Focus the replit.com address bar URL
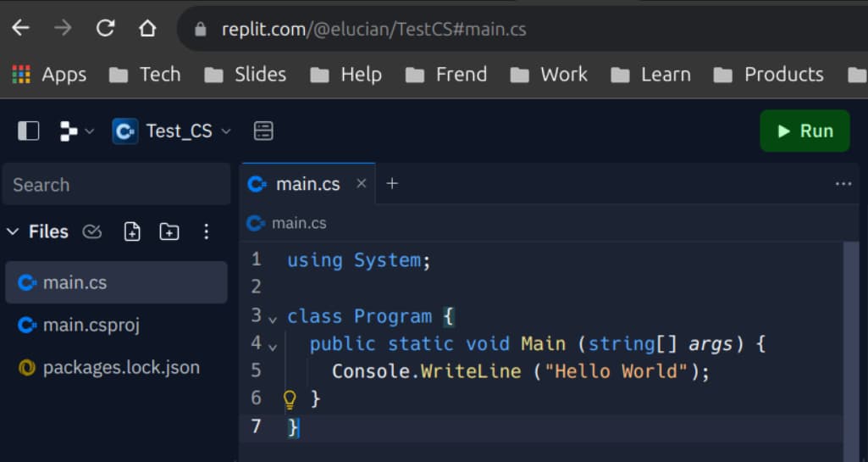The width and height of the screenshot is (868, 462). pyautogui.click(x=373, y=29)
